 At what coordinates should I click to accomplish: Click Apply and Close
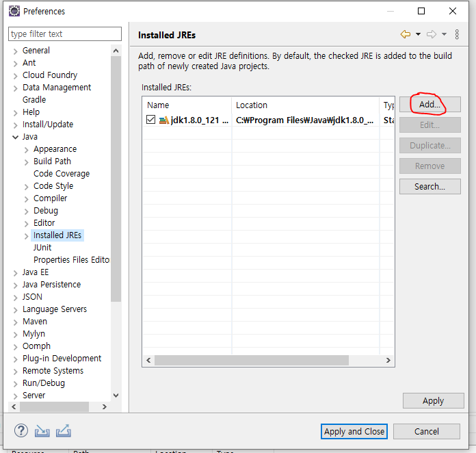354,431
